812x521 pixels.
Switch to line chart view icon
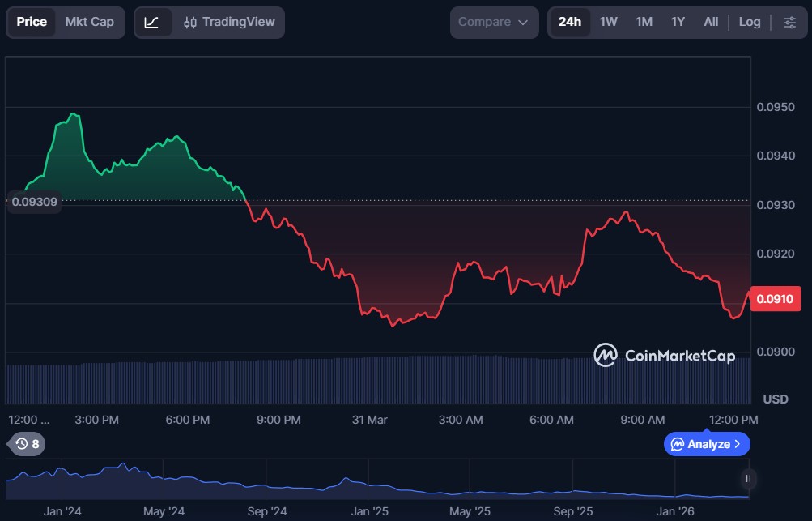pyautogui.click(x=151, y=22)
